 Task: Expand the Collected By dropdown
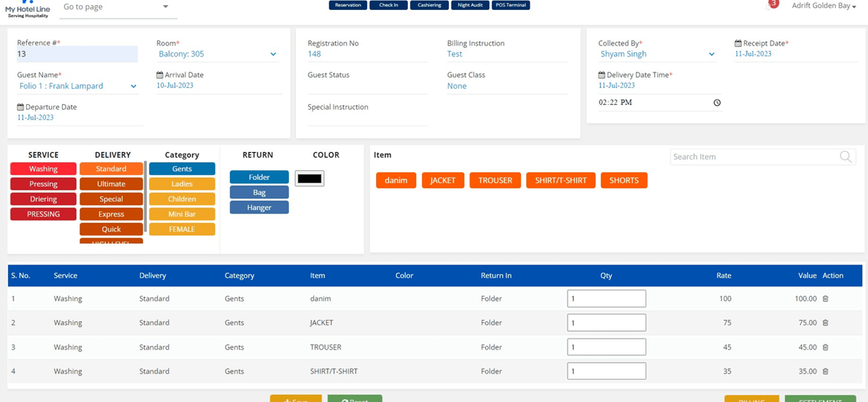(x=711, y=54)
